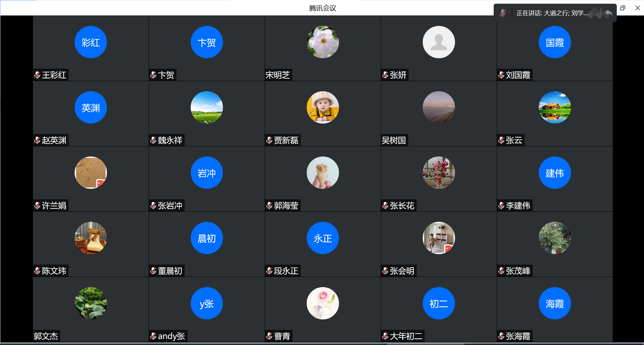Screen dimensions: 644x345
Task: Select 贾新磊's baby photo avatar
Action: (x=323, y=107)
